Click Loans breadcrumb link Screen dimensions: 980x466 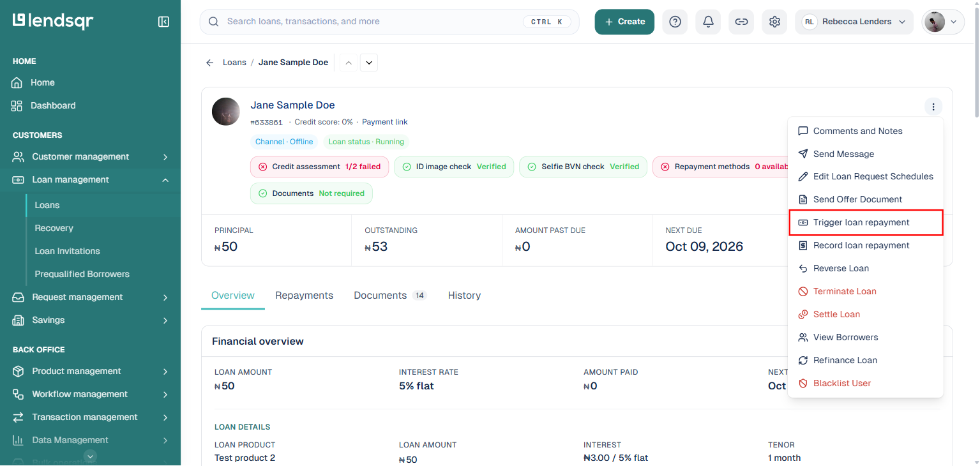[x=234, y=63]
